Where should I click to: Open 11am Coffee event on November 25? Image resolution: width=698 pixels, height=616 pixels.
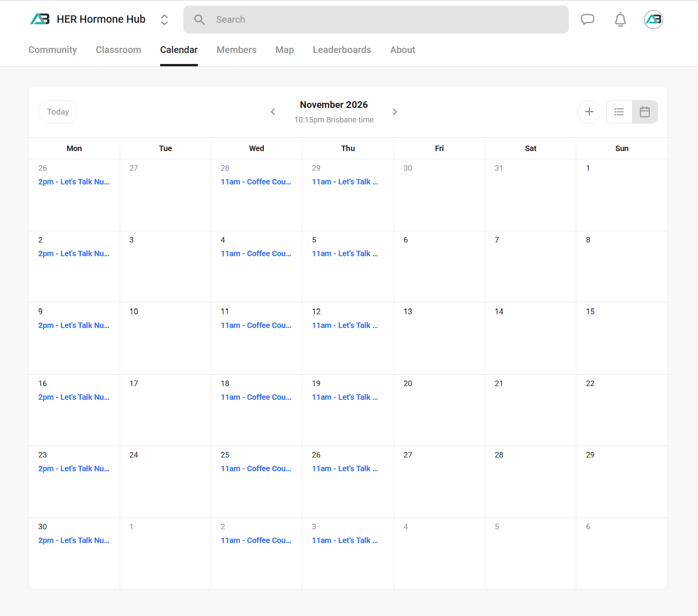(256, 468)
